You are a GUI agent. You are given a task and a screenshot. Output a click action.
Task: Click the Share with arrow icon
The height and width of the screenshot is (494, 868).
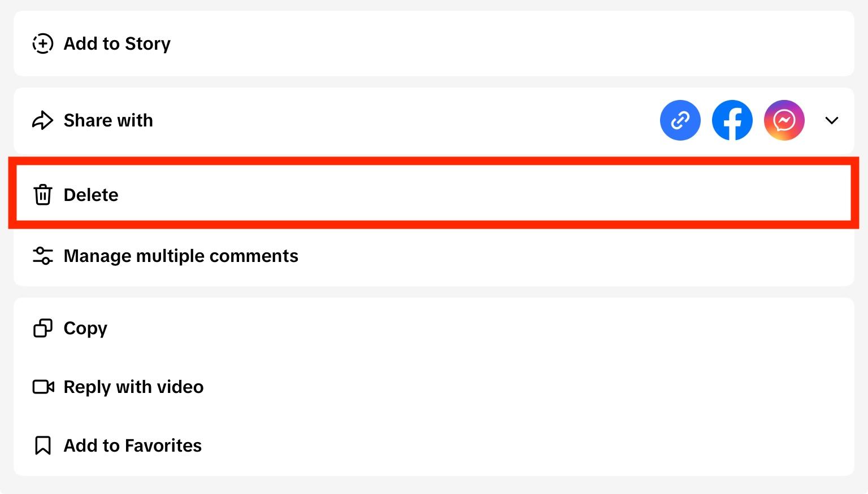43,120
